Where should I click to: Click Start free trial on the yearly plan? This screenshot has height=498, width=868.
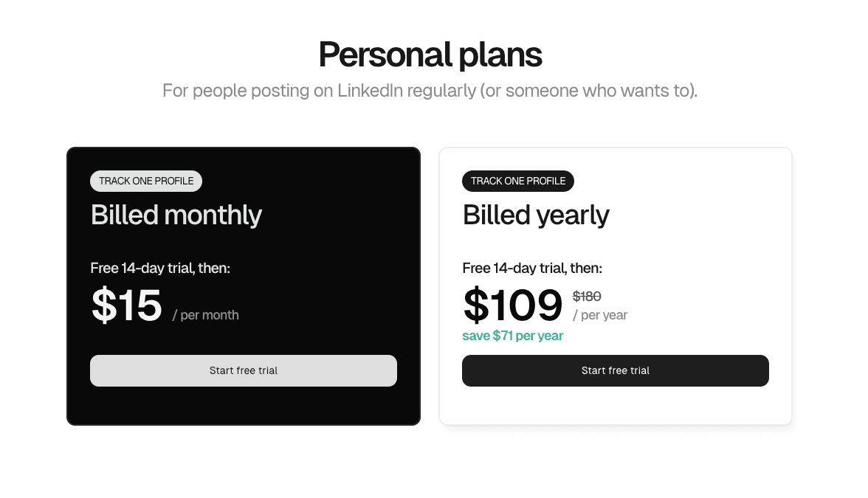[615, 370]
